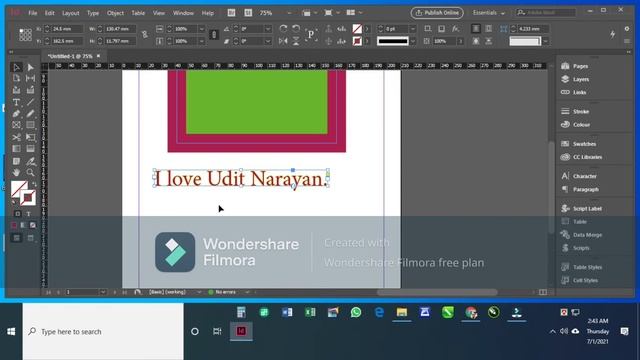This screenshot has height=360, width=640.
Task: Open the effects fx icon
Action: (x=456, y=29)
